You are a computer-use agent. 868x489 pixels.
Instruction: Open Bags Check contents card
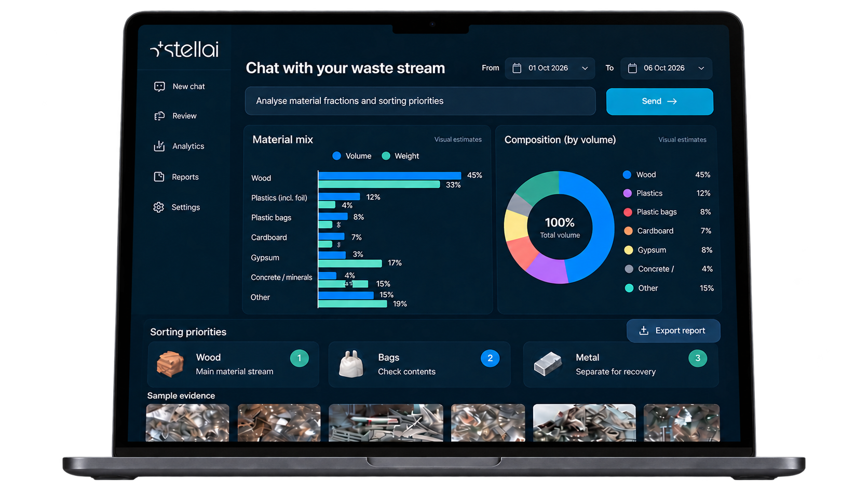pyautogui.click(x=419, y=364)
